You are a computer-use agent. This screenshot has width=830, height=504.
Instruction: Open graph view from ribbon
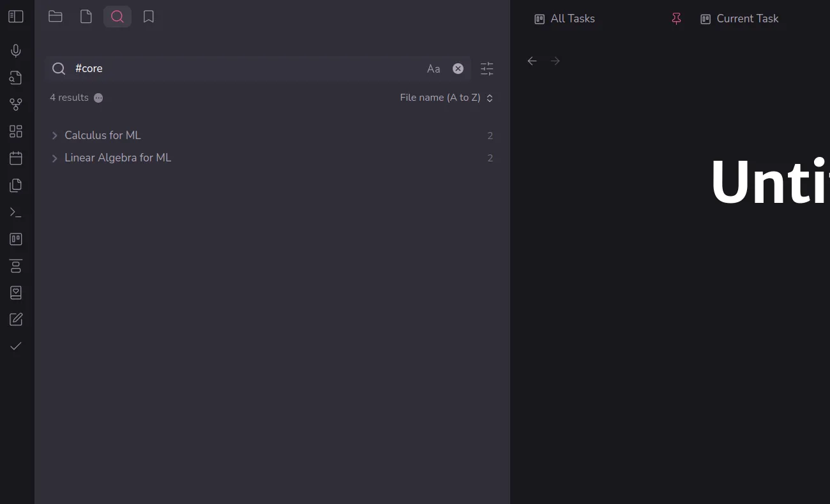[x=16, y=105]
